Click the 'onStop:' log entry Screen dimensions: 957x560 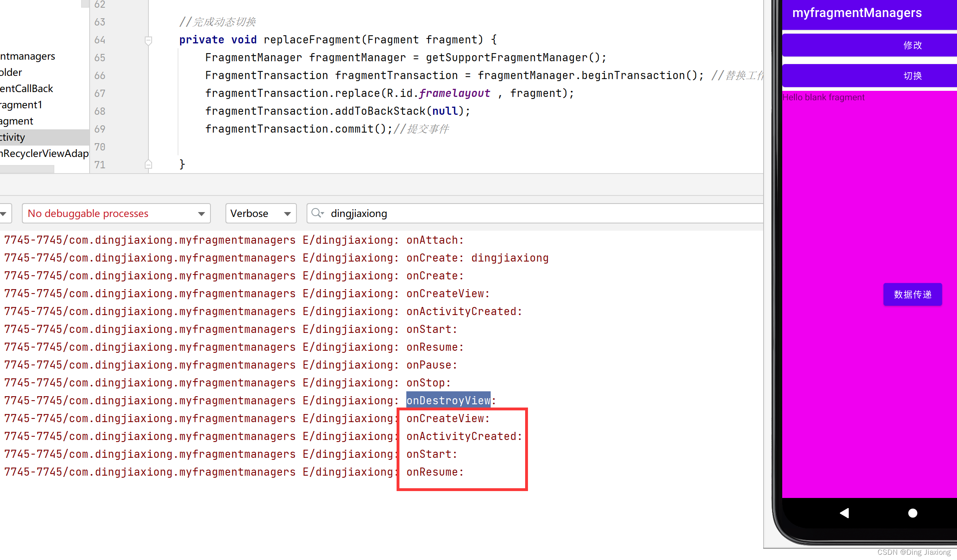pyautogui.click(x=429, y=383)
